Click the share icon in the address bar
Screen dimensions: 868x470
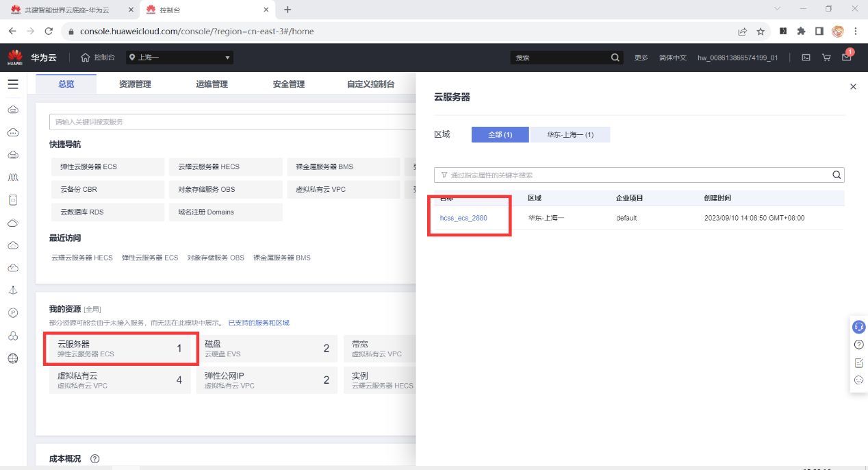click(x=742, y=31)
